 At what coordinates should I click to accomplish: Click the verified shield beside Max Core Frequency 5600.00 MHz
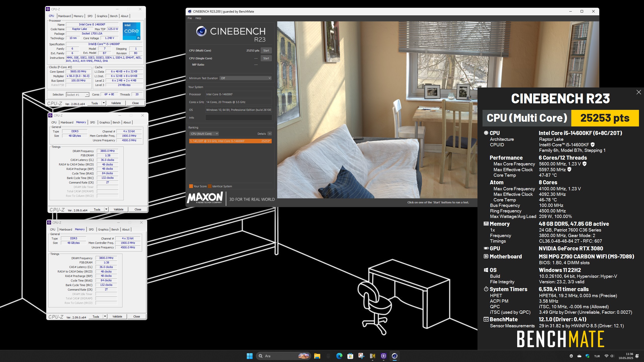point(584,164)
